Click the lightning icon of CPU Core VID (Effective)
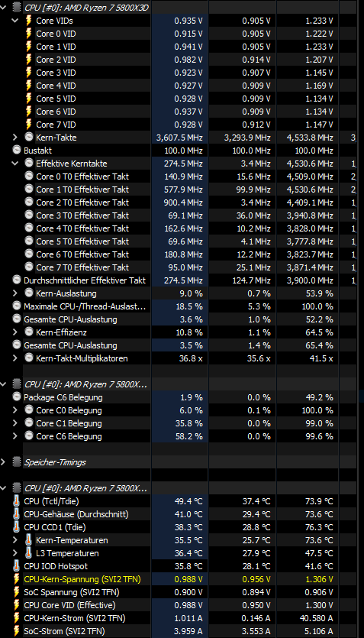Viewport: 364px width, 638px height. pyautogui.click(x=17, y=605)
